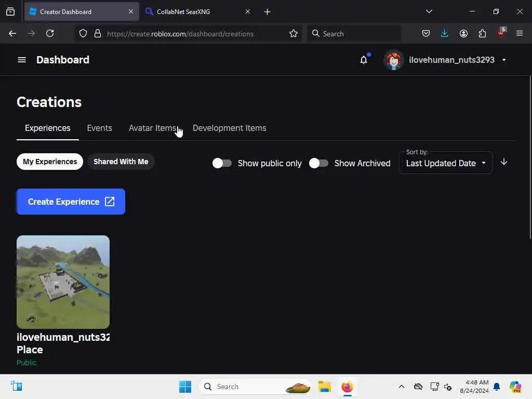Click the uBlock extension icon
Viewport: 532px width, 399px height.
501,33
